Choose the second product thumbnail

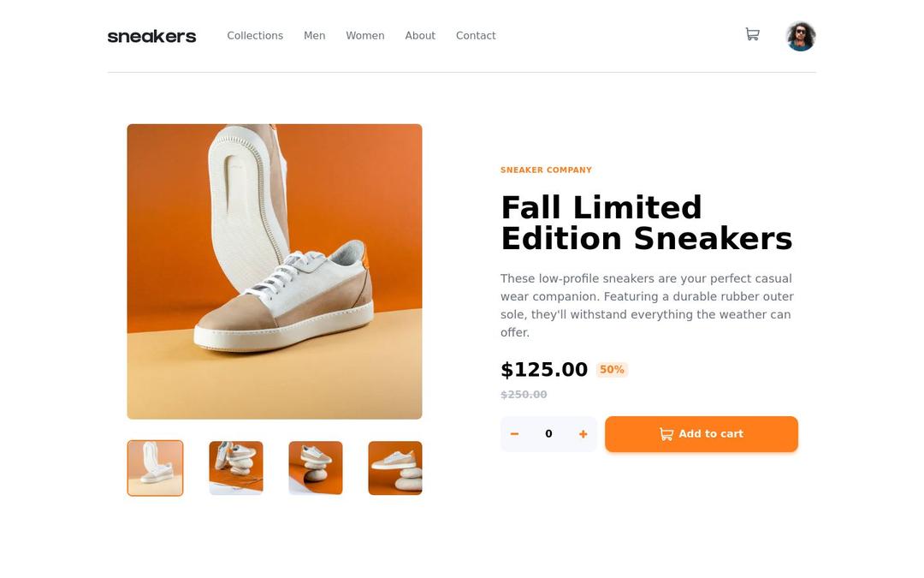[236, 468]
